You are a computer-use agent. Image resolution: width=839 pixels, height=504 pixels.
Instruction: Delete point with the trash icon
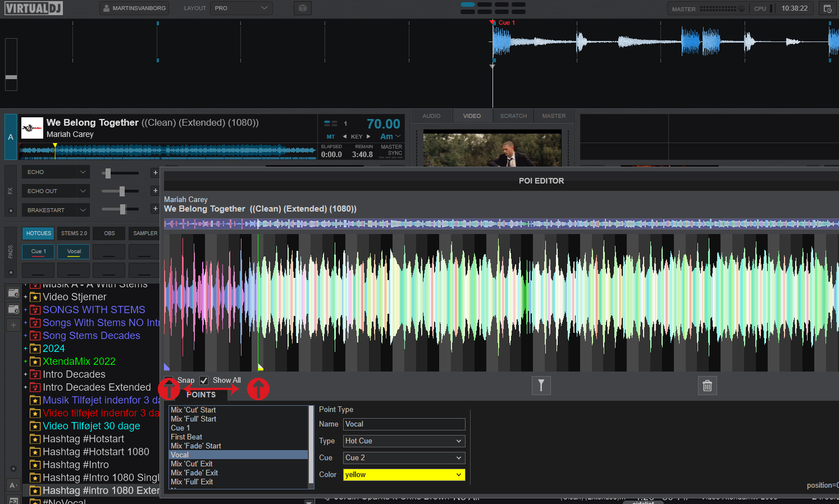[x=707, y=386]
